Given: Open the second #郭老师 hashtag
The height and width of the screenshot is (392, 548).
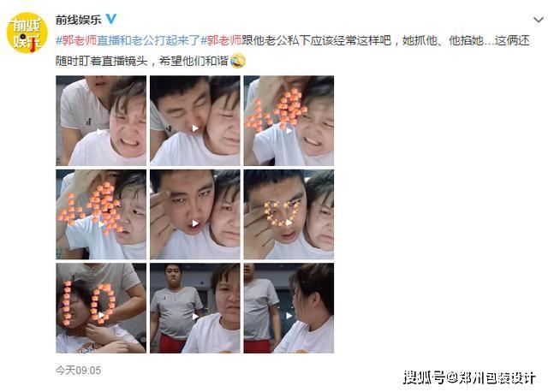Looking at the screenshot, I should click(221, 40).
